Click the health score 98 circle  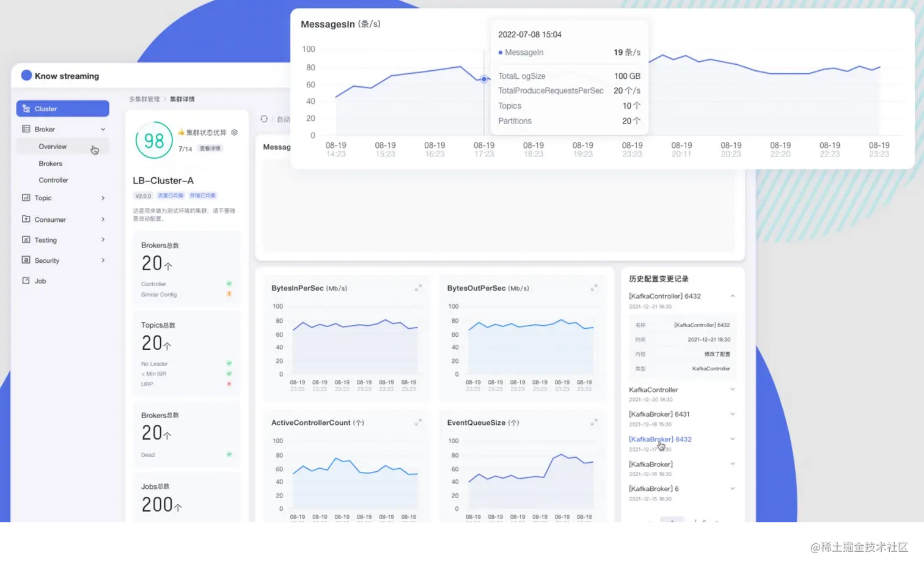point(154,141)
